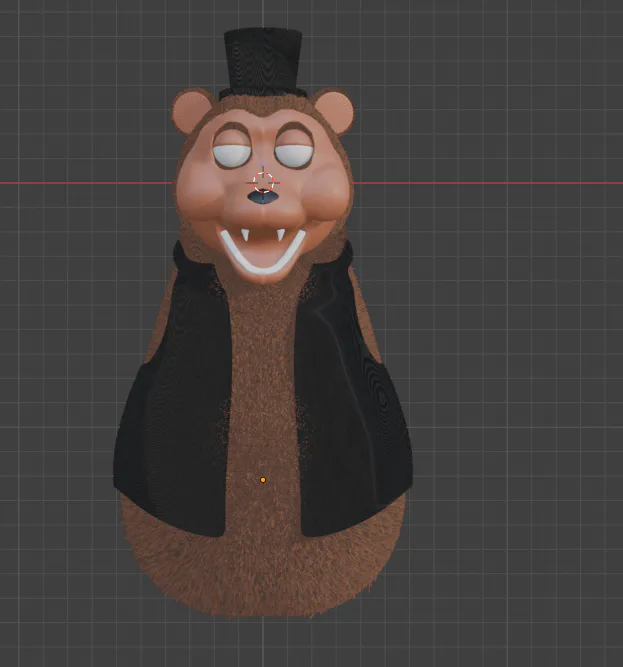The width and height of the screenshot is (623, 667).
Task: Select the white teeth in the mouth
Action: coord(263,252)
